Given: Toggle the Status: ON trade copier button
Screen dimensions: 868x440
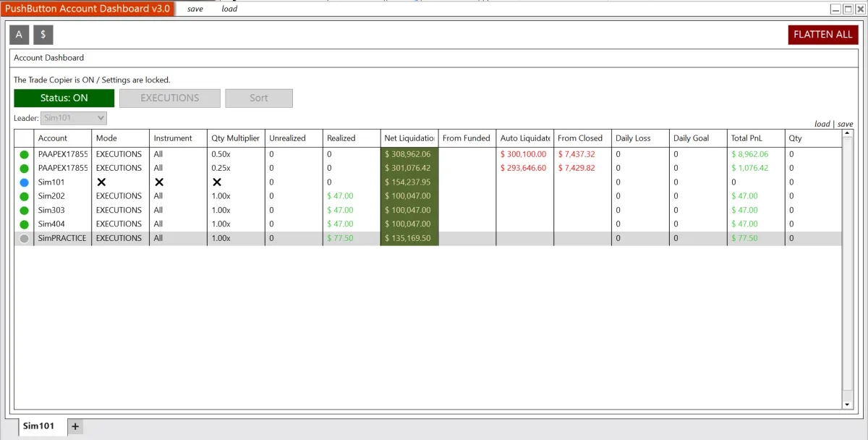Looking at the screenshot, I should coord(64,98).
